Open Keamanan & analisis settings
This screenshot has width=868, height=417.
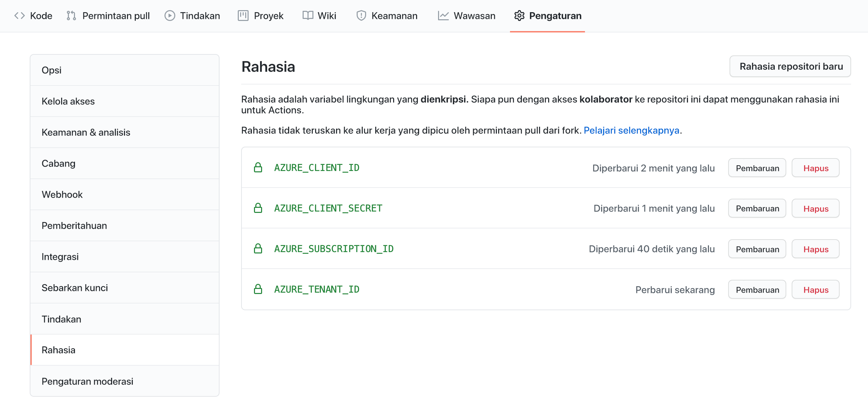point(86,132)
